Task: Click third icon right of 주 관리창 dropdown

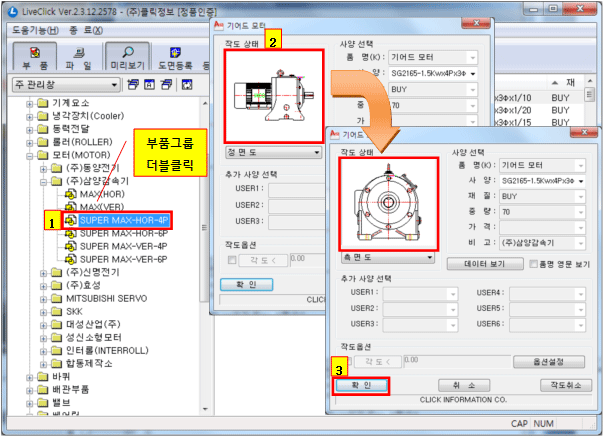Action: [x=167, y=85]
